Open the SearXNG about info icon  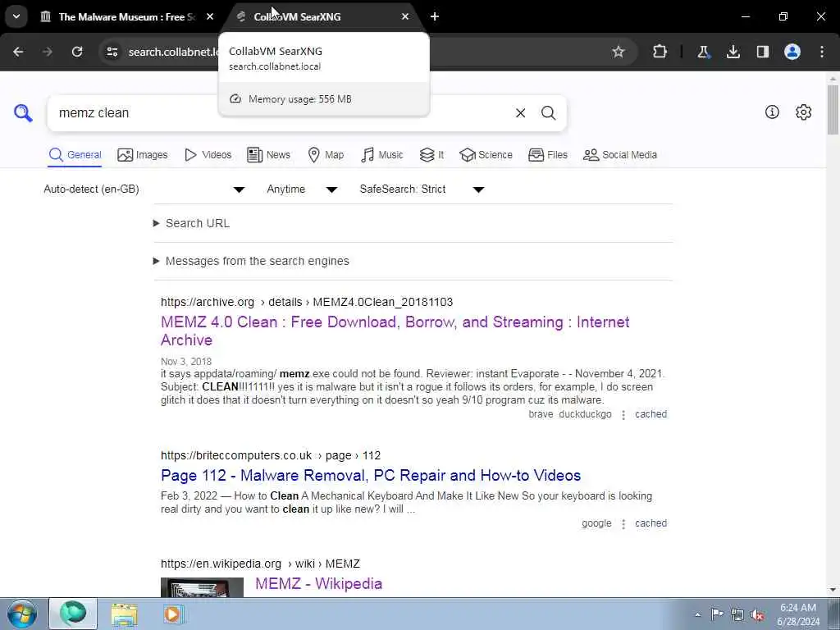[x=772, y=112]
